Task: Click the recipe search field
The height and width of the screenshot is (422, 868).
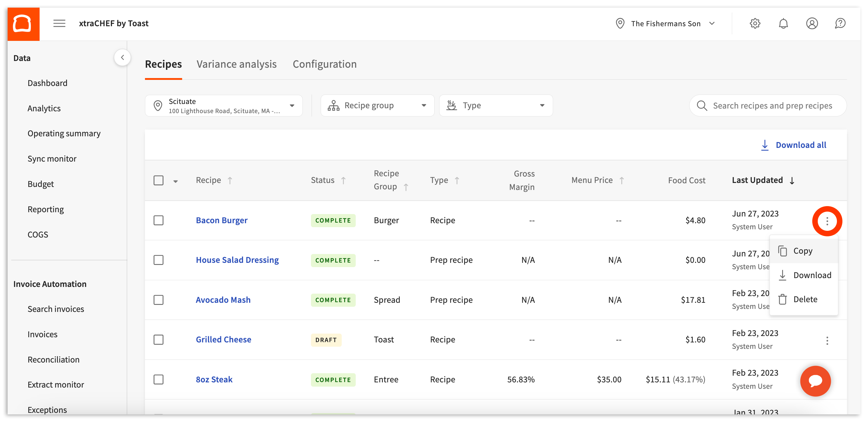Action: click(x=772, y=105)
